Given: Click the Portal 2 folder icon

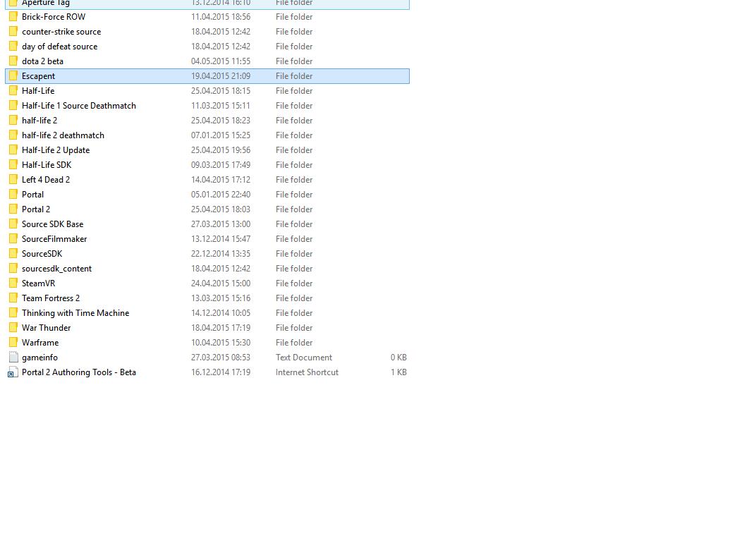Looking at the screenshot, I should (13, 209).
